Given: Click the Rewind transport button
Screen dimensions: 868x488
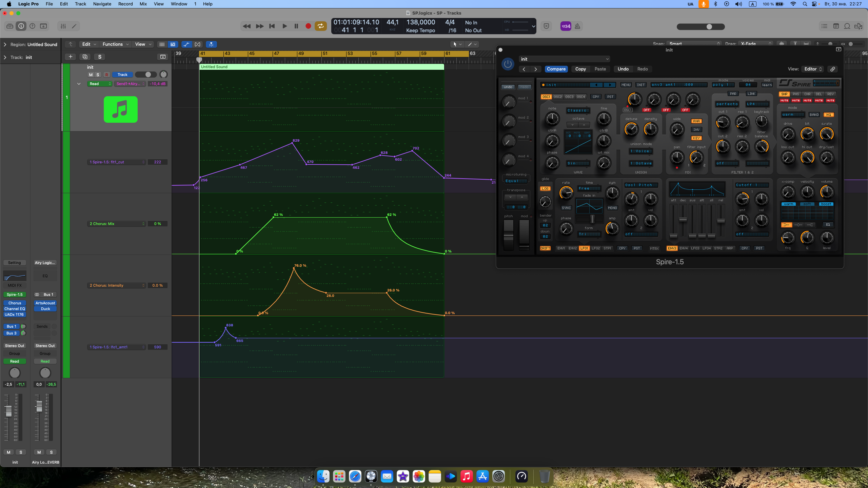Looking at the screenshot, I should pyautogui.click(x=247, y=26).
